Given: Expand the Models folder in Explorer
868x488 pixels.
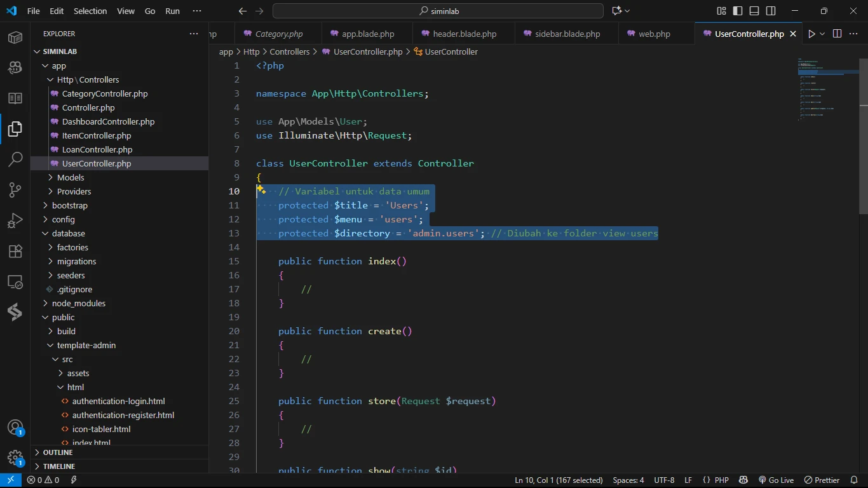Looking at the screenshot, I should (71, 177).
